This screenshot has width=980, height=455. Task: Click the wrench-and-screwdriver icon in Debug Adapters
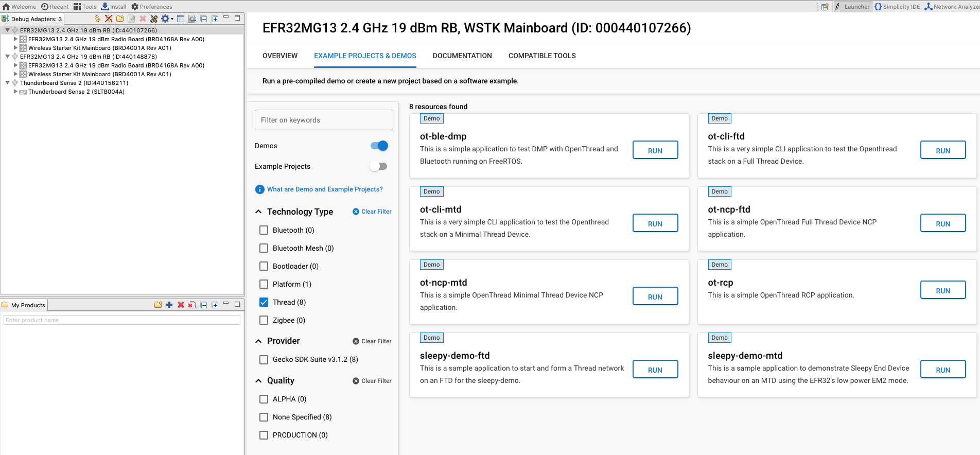(x=154, y=19)
